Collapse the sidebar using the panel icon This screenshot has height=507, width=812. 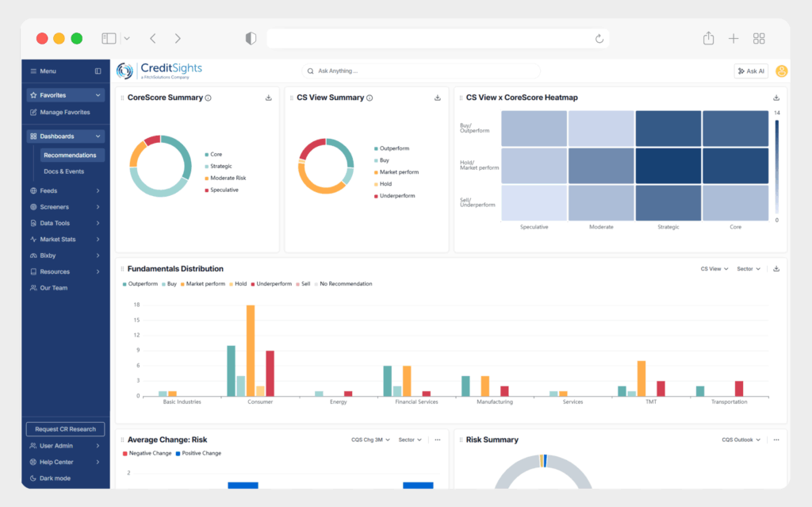[x=98, y=71]
